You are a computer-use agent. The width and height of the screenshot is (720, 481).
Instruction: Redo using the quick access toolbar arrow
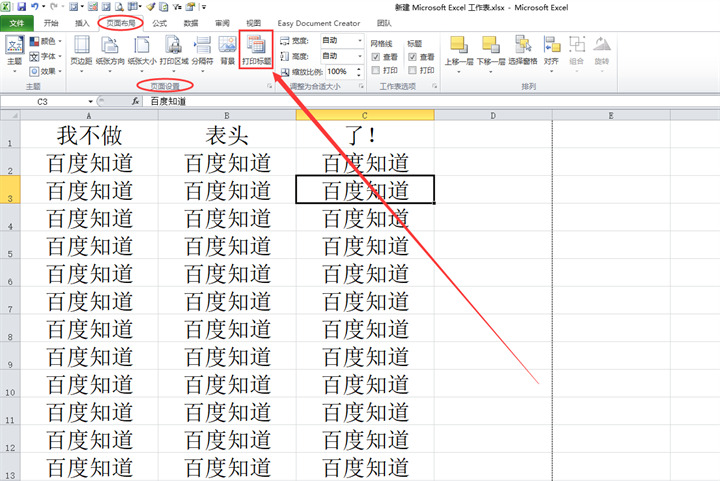(x=53, y=7)
